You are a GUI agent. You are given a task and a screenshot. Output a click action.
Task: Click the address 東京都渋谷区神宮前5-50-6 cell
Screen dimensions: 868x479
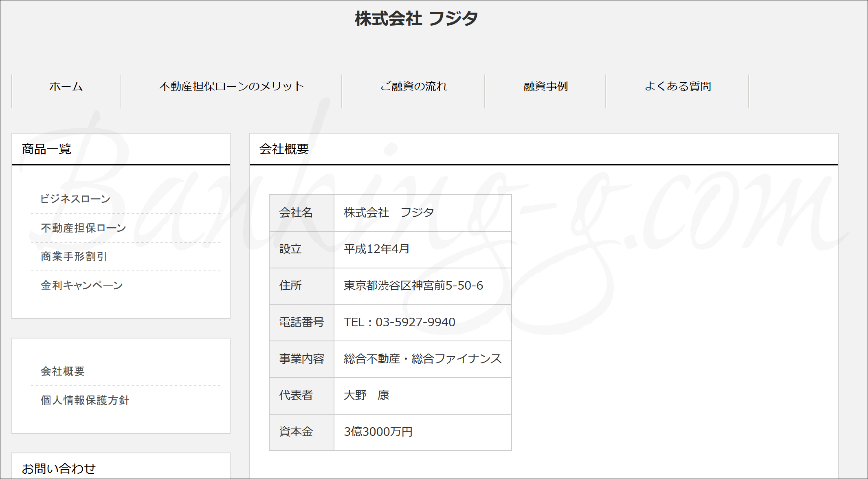point(413,286)
